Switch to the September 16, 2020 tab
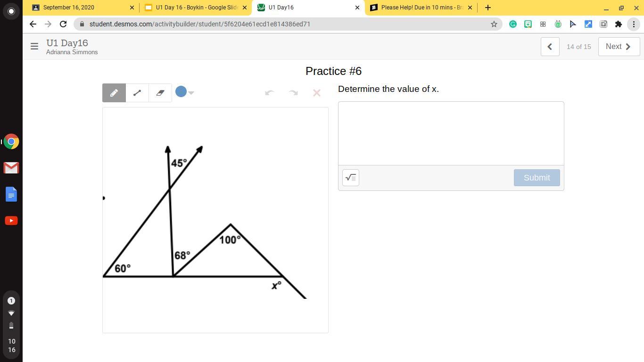The height and width of the screenshot is (362, 644). (75, 8)
